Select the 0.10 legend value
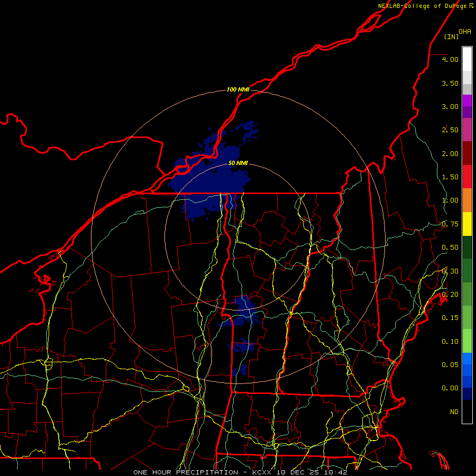The image size is (476, 476). 450,342
